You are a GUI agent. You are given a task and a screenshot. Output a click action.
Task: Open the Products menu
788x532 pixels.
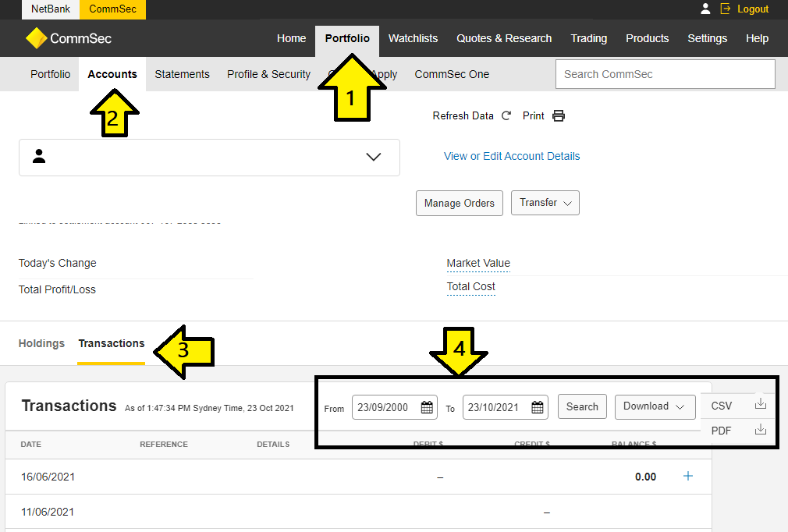tap(648, 38)
